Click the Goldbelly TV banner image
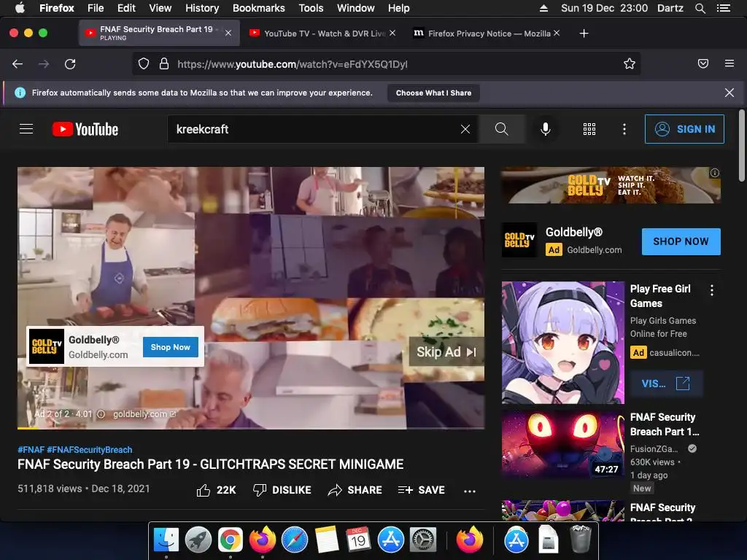The image size is (747, 560). 611,184
